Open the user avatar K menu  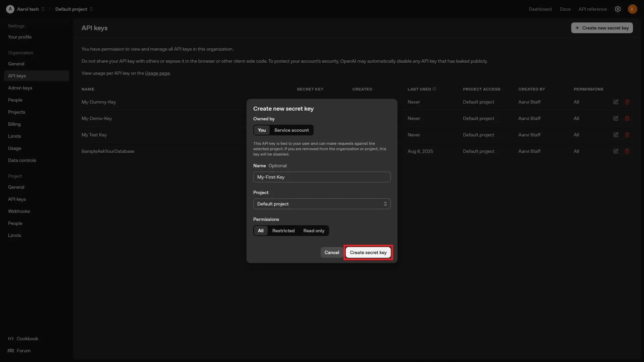(632, 9)
